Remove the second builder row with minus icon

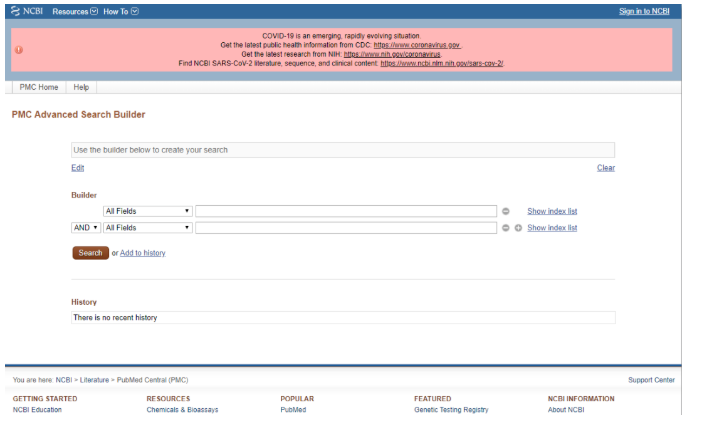[x=506, y=228]
